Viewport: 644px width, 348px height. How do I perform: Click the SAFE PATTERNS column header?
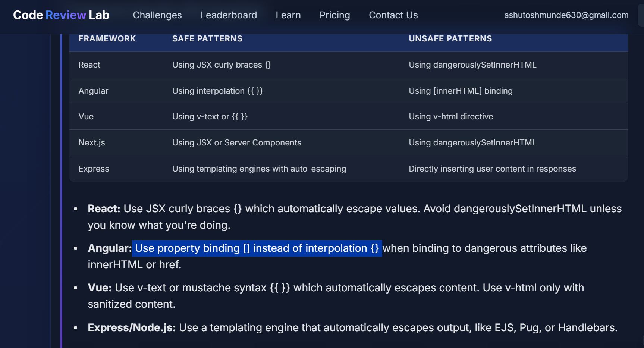point(207,39)
